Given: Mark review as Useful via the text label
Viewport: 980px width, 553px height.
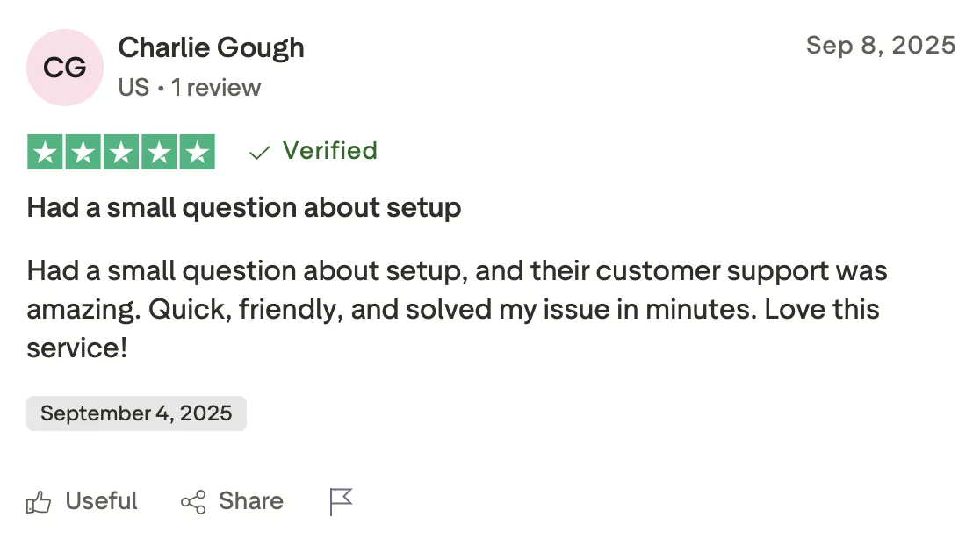Looking at the screenshot, I should pyautogui.click(x=102, y=501).
